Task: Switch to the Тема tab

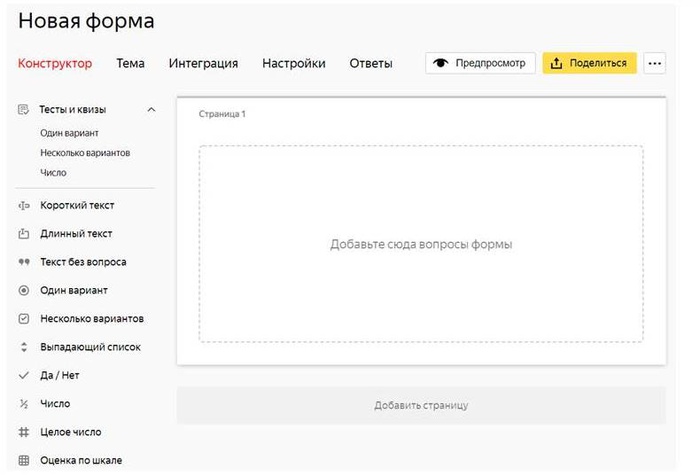Action: pyautogui.click(x=130, y=63)
